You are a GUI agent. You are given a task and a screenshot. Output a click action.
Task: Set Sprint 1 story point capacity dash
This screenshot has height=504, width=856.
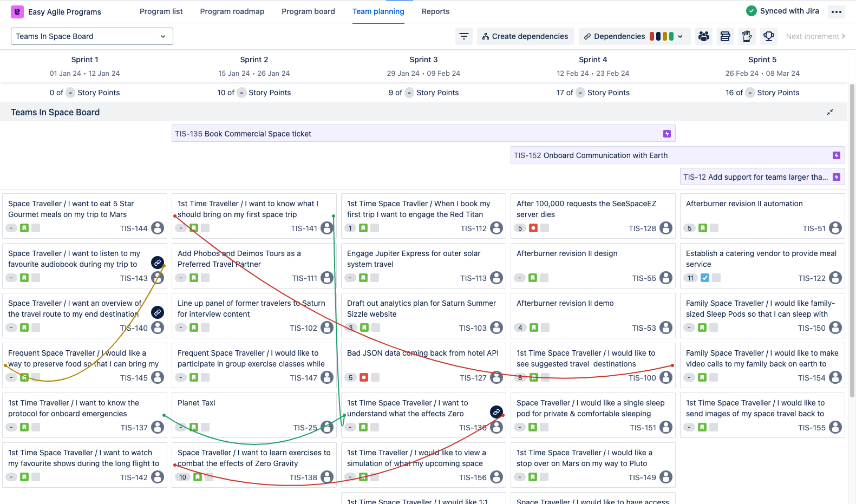pyautogui.click(x=70, y=93)
